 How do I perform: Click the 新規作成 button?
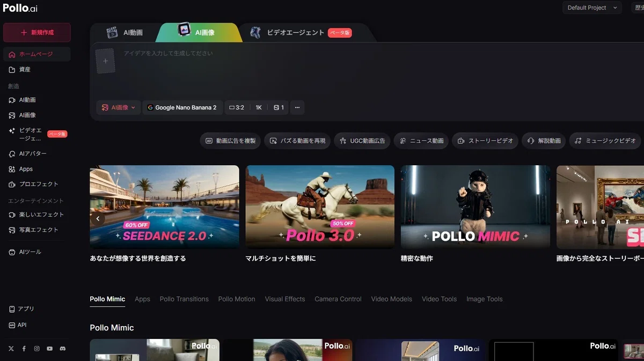[x=36, y=32]
